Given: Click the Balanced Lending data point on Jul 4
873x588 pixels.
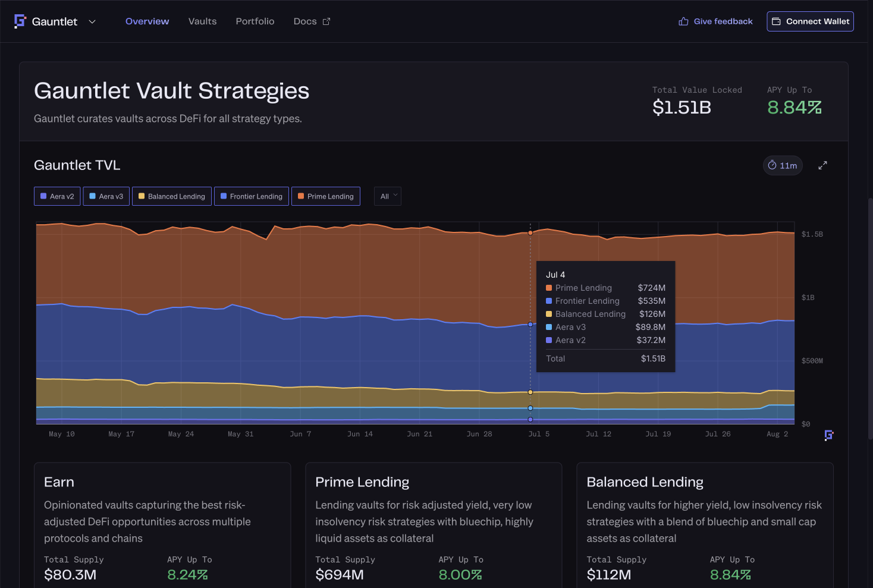Looking at the screenshot, I should pos(530,392).
